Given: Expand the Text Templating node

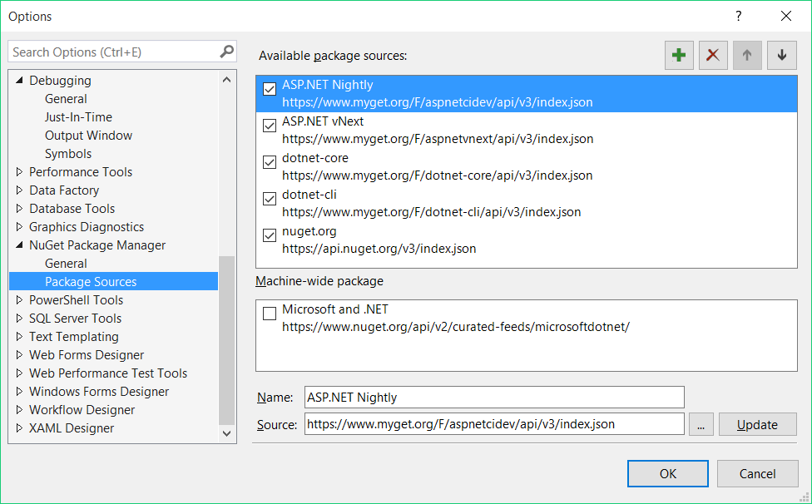Looking at the screenshot, I should point(19,336).
